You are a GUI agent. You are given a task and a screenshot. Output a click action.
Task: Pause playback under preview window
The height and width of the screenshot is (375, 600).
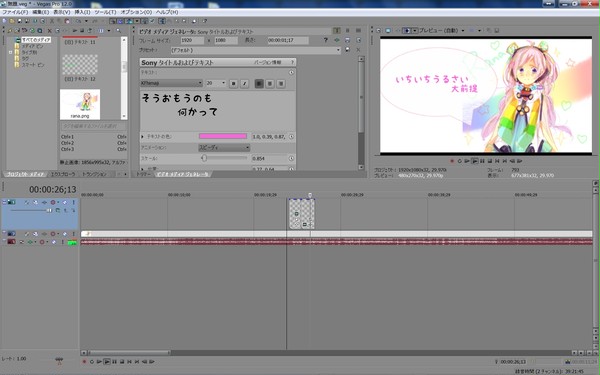click(482, 161)
